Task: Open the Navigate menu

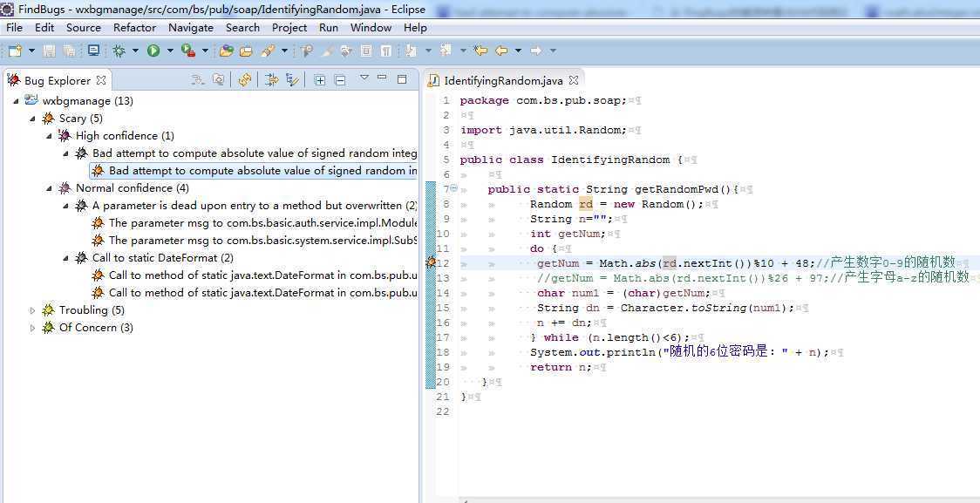Action: 191,28
